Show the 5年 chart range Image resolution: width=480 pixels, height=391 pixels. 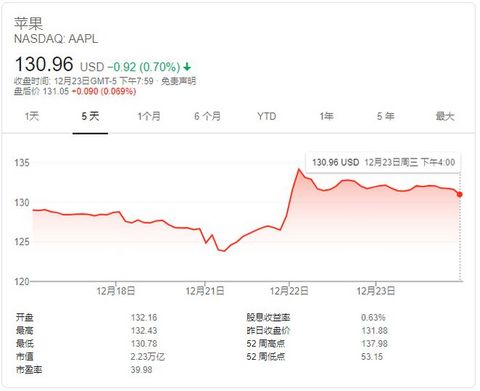coord(386,116)
